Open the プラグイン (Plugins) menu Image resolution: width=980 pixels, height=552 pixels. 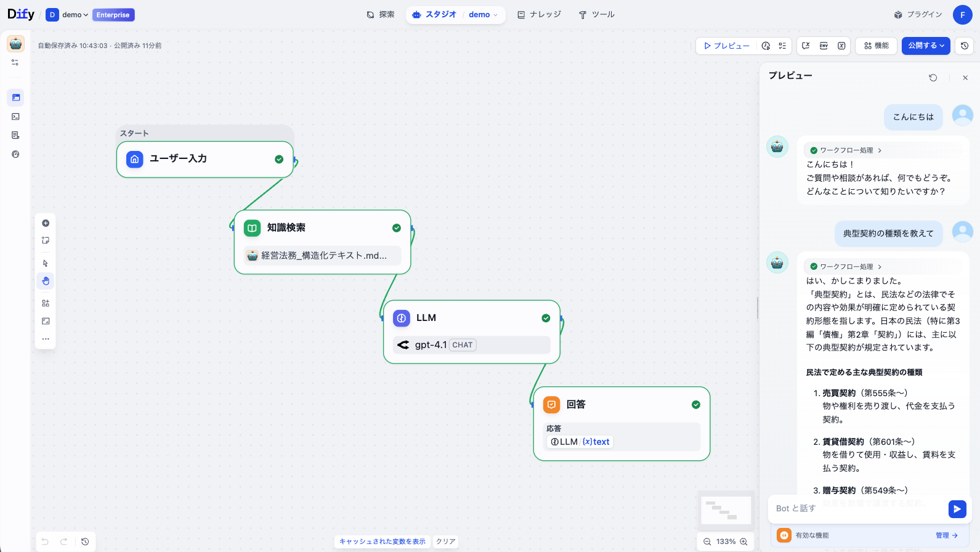pyautogui.click(x=918, y=15)
